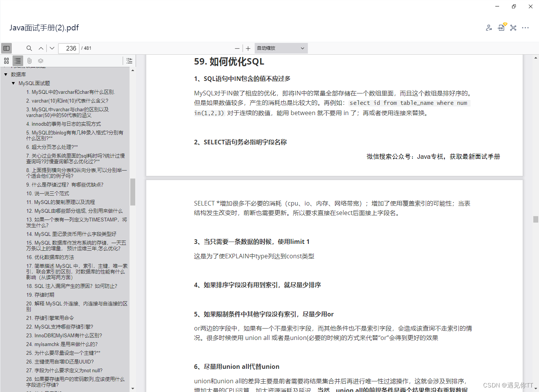539x392 pixels.
Task: Open outline item 12 MySQL由哪些部分组成
Action: click(x=74, y=211)
